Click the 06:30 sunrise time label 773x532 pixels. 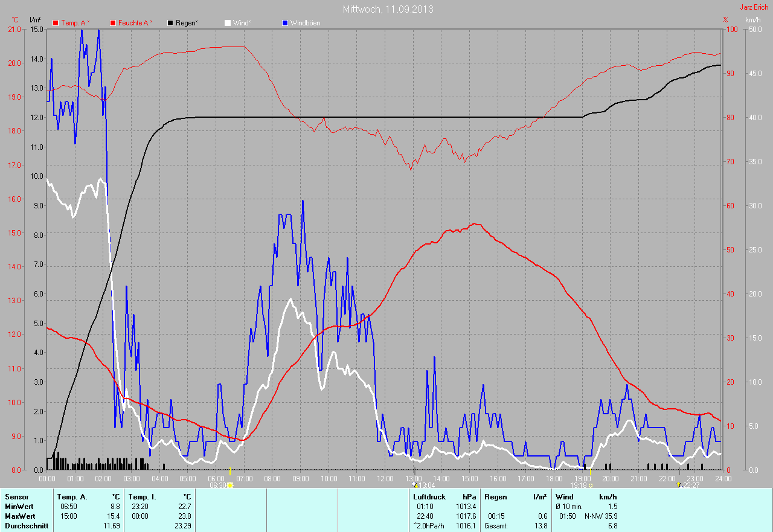(217, 485)
